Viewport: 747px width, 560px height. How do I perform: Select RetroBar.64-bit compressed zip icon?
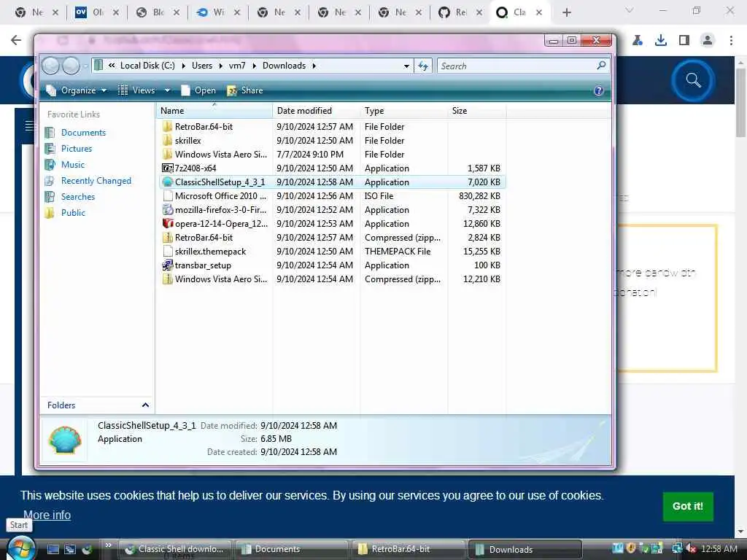(x=167, y=237)
